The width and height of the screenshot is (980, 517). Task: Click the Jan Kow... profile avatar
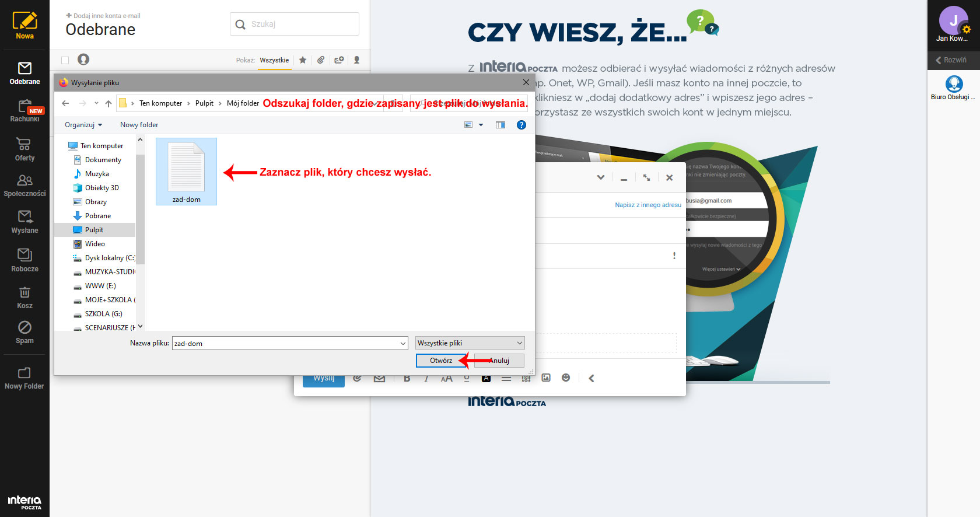click(x=954, y=21)
